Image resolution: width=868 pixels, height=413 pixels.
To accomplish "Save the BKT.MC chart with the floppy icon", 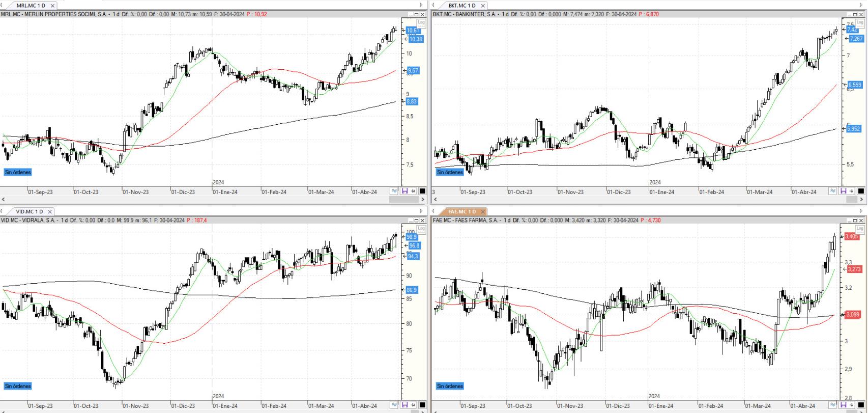I will (844, 191).
